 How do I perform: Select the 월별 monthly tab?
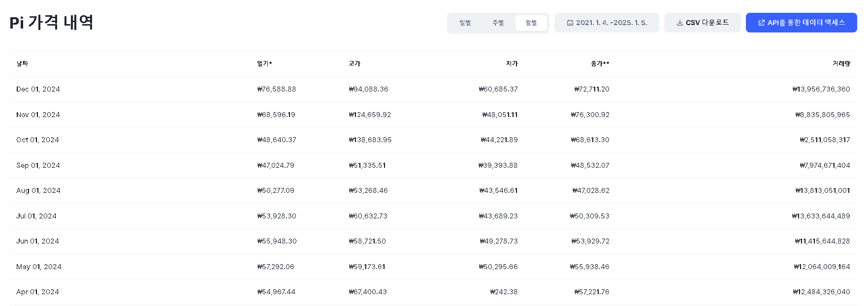[x=531, y=23]
